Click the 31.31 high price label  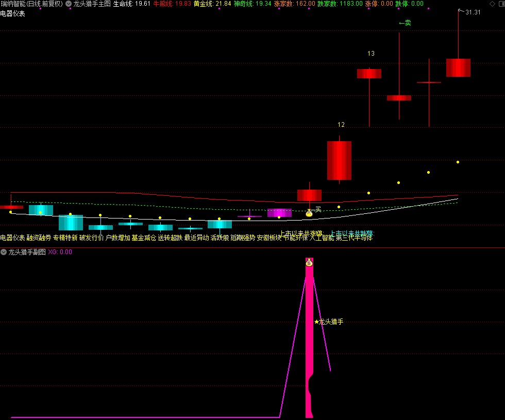[473, 12]
